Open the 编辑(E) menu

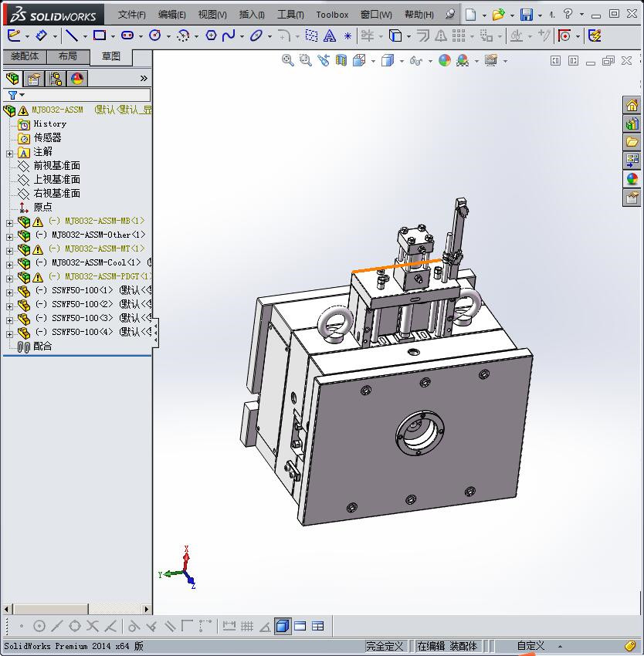point(171,15)
